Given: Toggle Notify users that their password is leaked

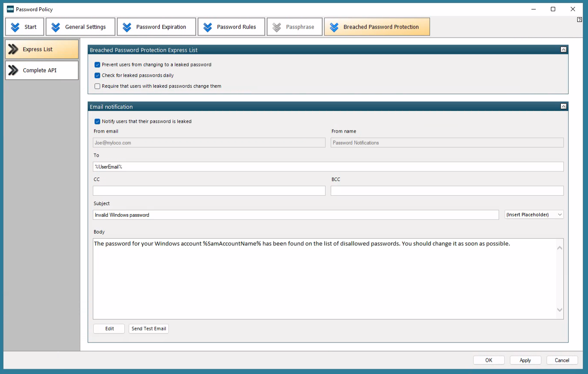Looking at the screenshot, I should [97, 121].
